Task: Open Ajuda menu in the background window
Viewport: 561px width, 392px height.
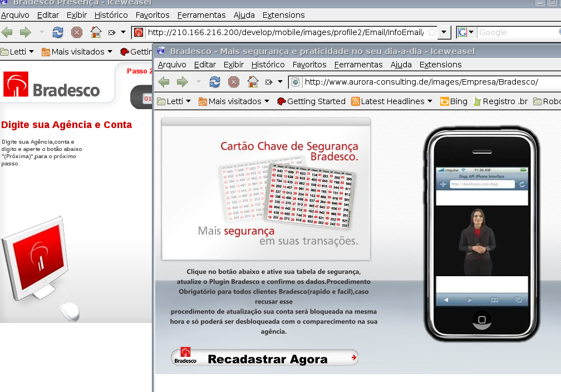Action: [x=244, y=15]
